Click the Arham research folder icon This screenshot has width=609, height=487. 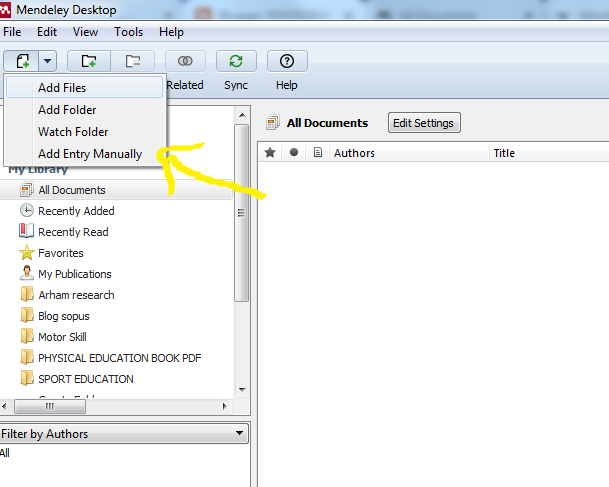[27, 294]
